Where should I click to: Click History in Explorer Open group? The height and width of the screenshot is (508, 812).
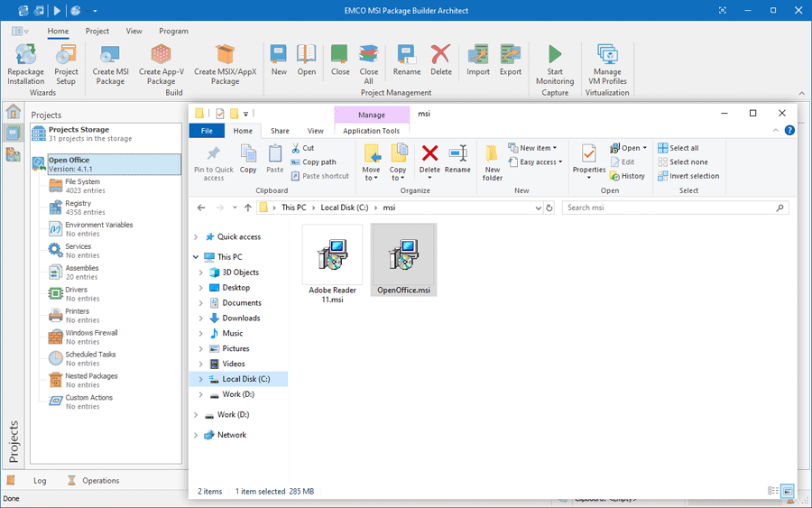628,176
